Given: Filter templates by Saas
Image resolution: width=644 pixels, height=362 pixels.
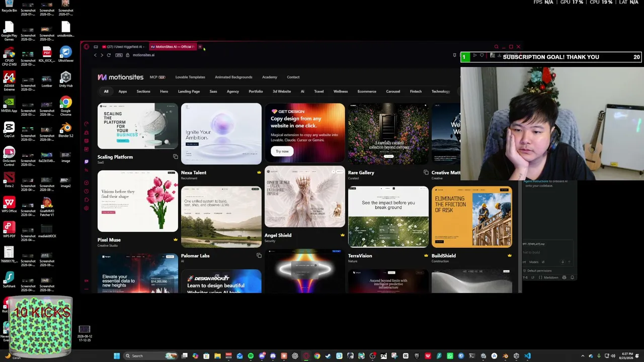Looking at the screenshot, I should 213,92.
